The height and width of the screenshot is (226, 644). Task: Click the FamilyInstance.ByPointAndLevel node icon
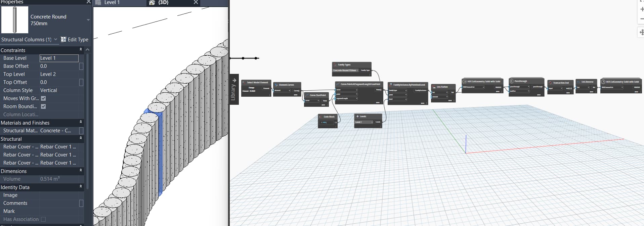tap(391, 85)
